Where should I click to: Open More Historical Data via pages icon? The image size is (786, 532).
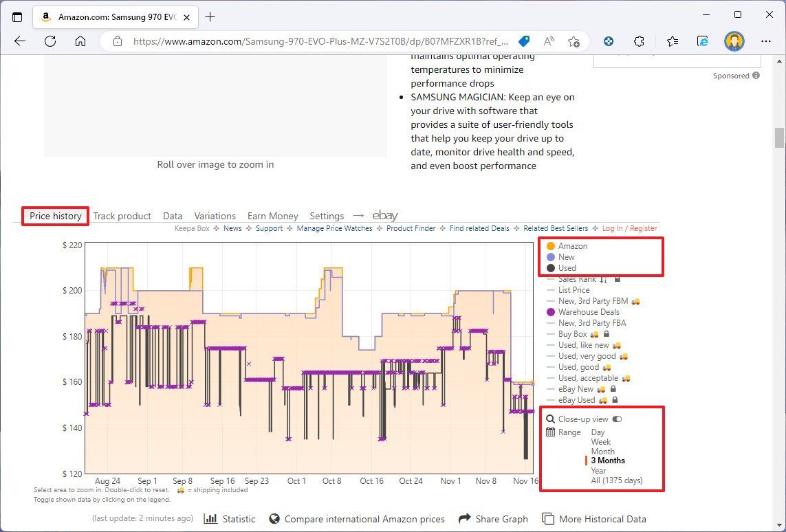548,518
